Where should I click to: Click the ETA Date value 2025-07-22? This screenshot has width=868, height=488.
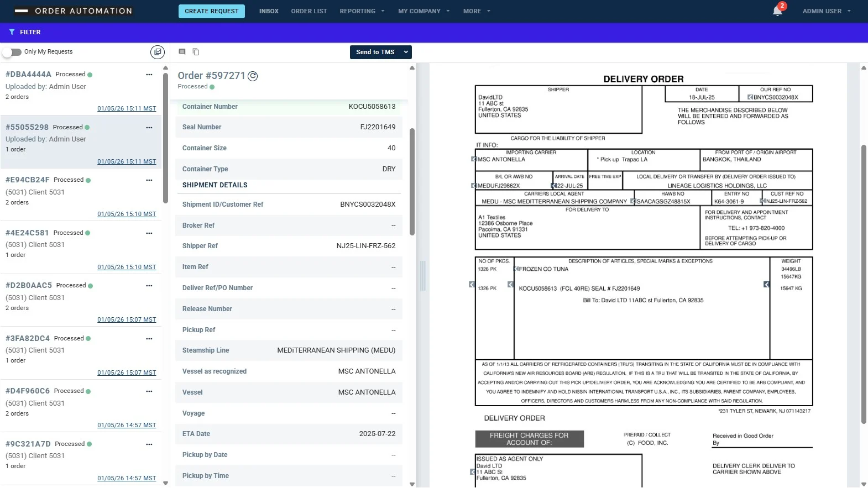pos(378,434)
